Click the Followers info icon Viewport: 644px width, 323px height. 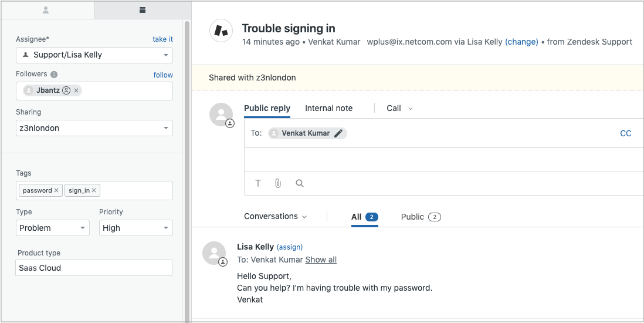[54, 75]
